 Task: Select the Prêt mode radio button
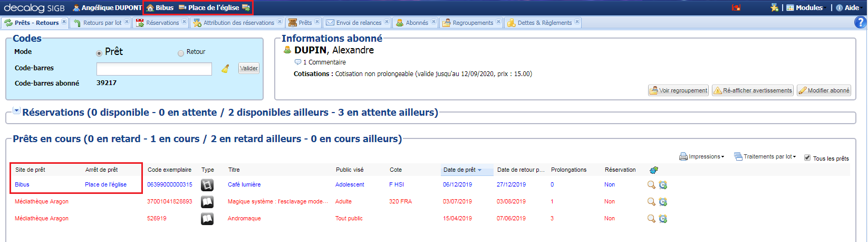tap(99, 53)
